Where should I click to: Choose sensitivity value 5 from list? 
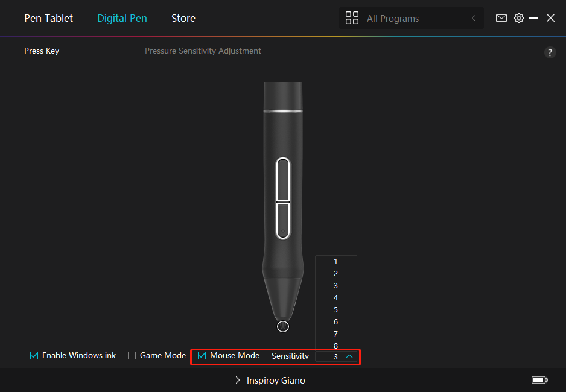click(x=335, y=310)
